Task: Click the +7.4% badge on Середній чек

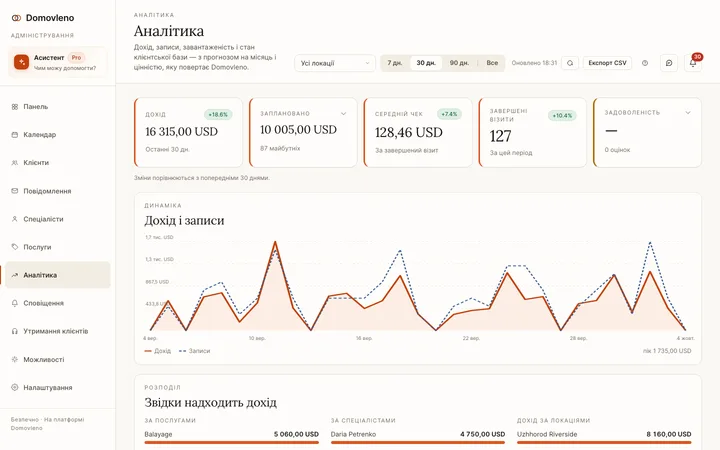Action: tap(449, 114)
